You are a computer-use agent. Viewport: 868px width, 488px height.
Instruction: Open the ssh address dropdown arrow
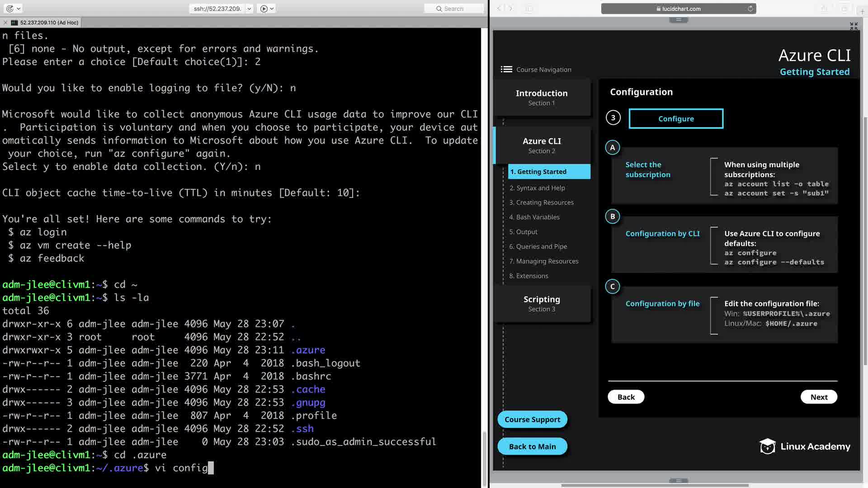pyautogui.click(x=249, y=9)
